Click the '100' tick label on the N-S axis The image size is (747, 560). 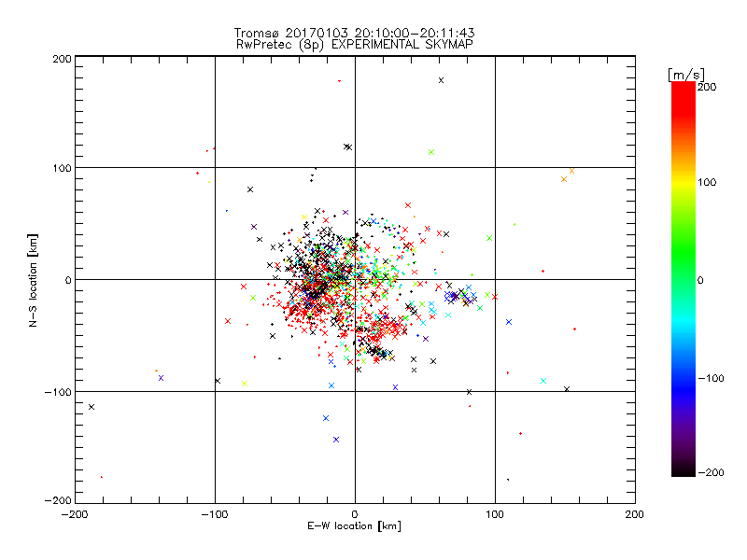click(x=62, y=168)
